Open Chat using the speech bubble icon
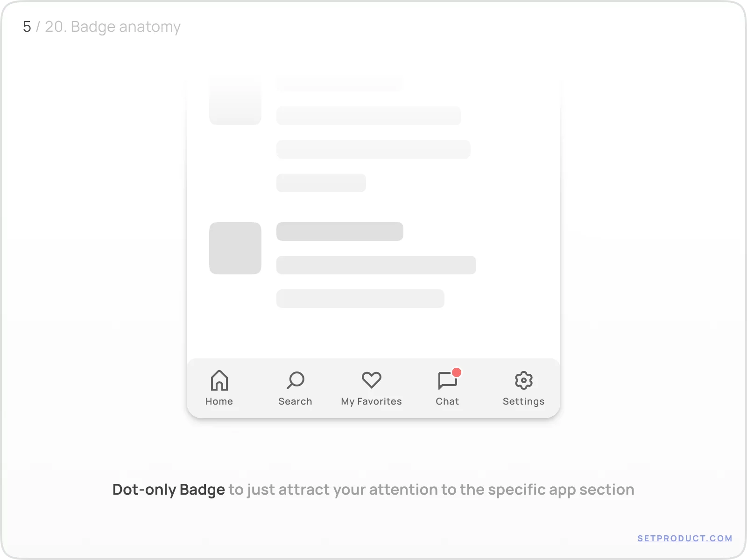This screenshot has width=747, height=560. click(x=447, y=381)
